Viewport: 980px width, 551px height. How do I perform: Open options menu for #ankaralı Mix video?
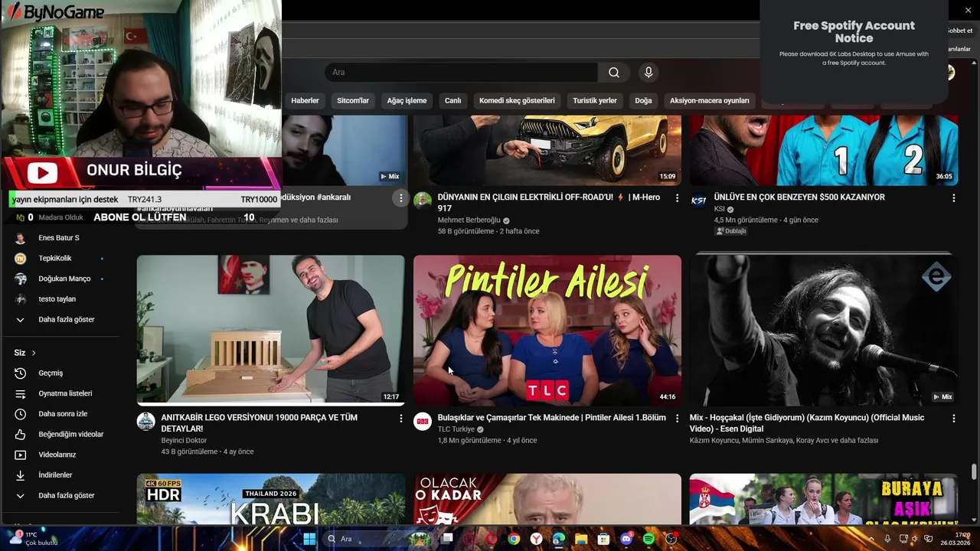tap(400, 198)
